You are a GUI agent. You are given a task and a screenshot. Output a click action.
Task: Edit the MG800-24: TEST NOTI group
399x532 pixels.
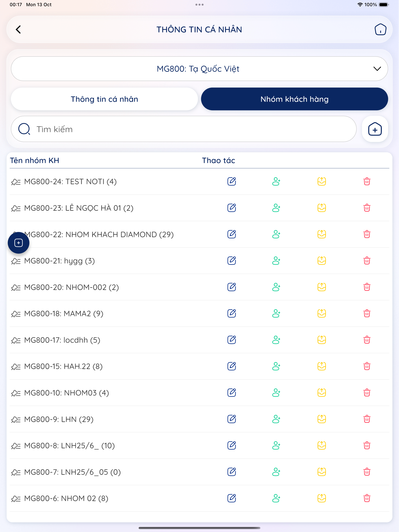[232, 181]
